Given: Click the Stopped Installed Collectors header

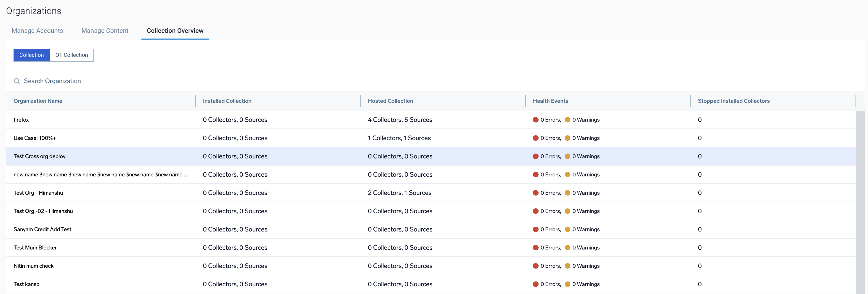Looking at the screenshot, I should (733, 101).
